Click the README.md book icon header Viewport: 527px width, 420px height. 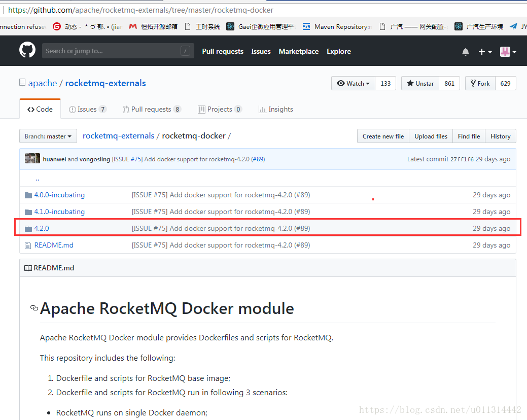click(x=28, y=268)
